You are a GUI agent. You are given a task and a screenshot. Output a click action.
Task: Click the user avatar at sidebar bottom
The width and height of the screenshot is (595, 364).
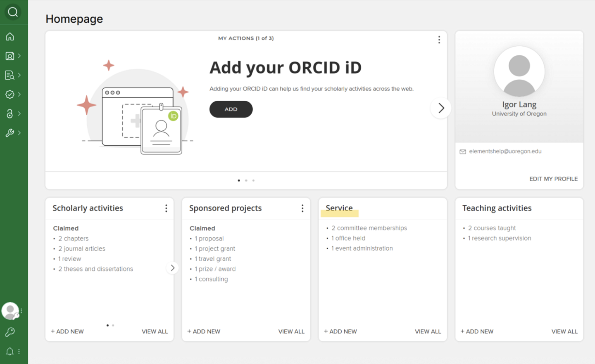click(10, 311)
